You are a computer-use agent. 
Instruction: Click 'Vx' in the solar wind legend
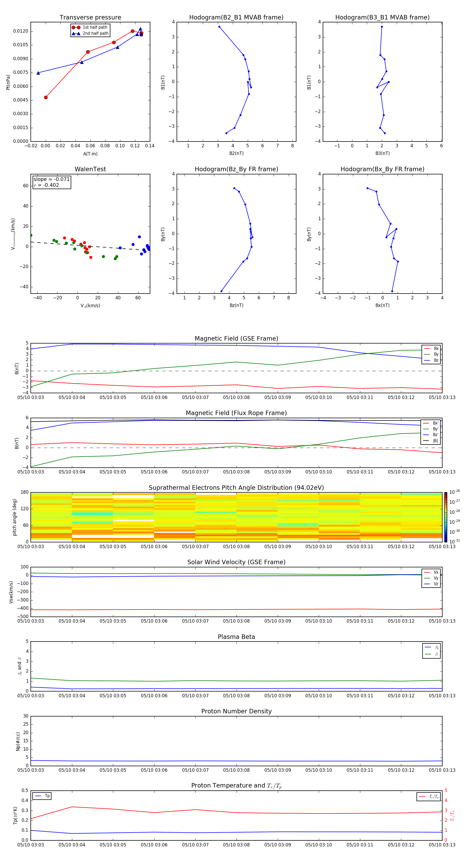pos(436,573)
